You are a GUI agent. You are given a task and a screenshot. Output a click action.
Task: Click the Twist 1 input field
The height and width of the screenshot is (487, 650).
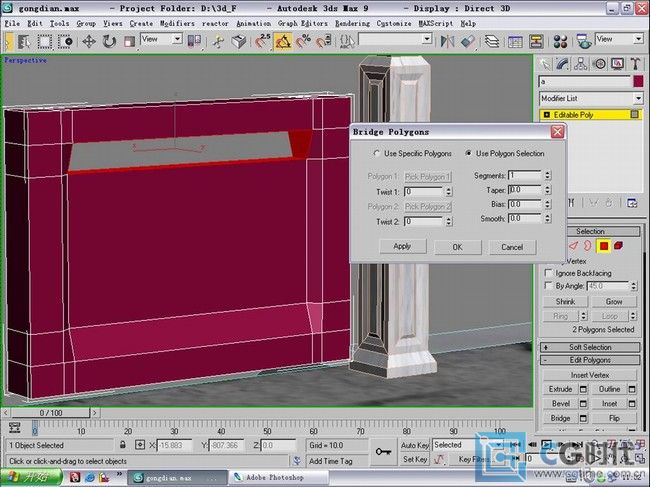(424, 191)
